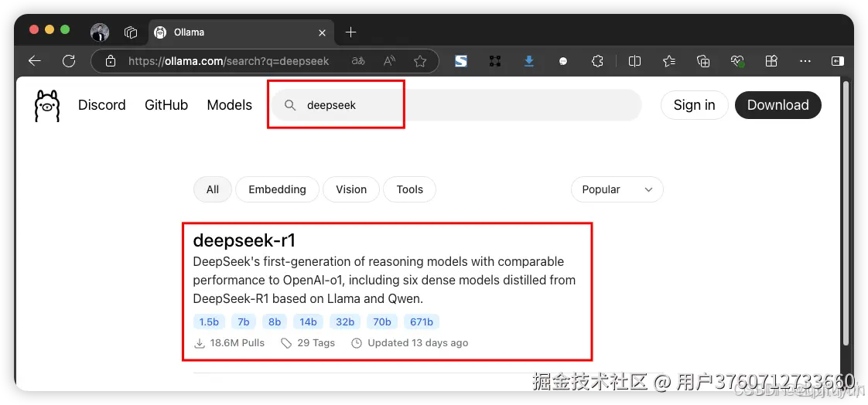Click the page vertical scrollbar
The height and width of the screenshot is (405, 868).
(846, 213)
